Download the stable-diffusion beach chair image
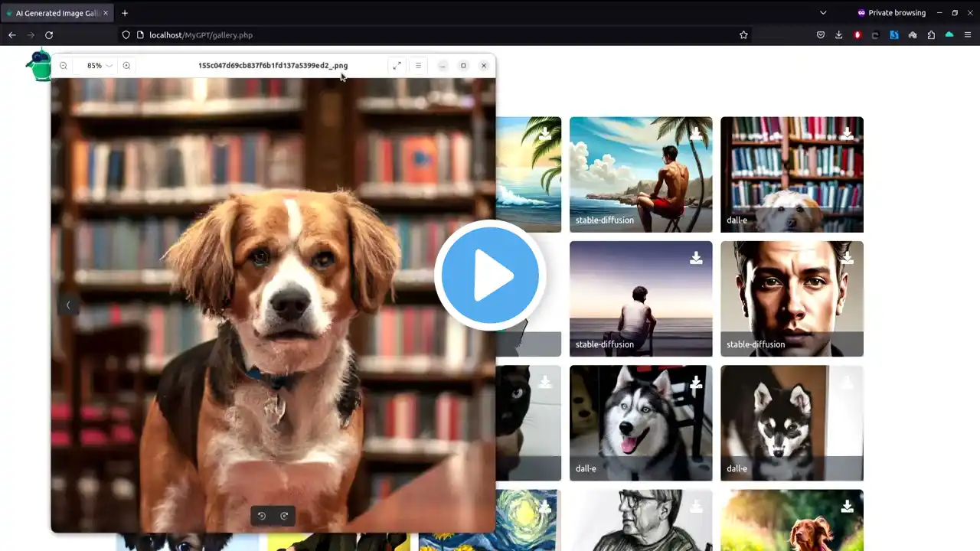Viewport: 980px width, 551px height. click(x=696, y=134)
